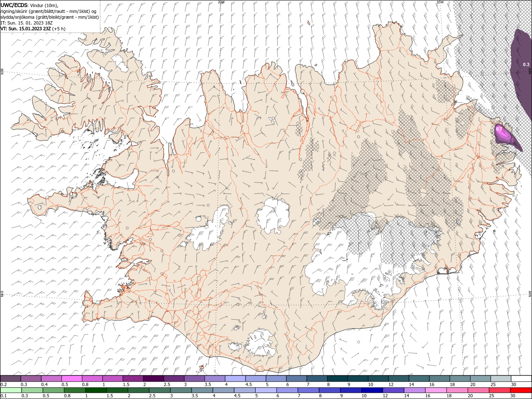This screenshot has height=399, width=532.
Task: Click the 'slydda/snjókoma' legend description line
Action: coord(49,17)
